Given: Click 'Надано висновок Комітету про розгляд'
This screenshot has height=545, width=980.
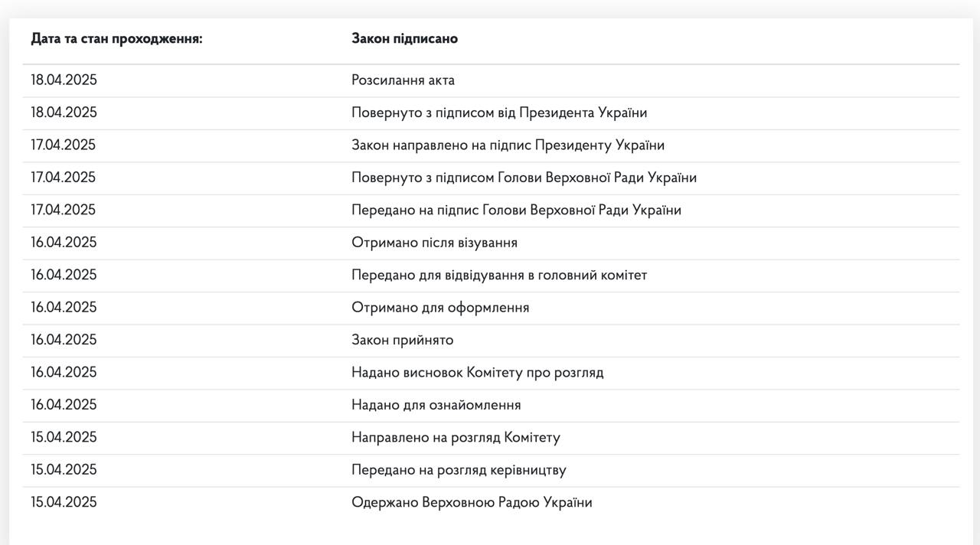Looking at the screenshot, I should 477,373.
